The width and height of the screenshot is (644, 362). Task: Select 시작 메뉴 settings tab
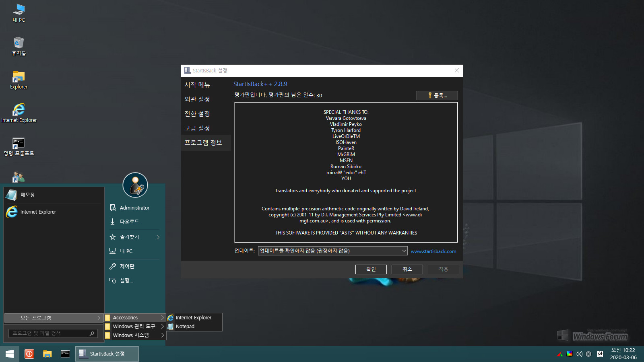coord(206,85)
